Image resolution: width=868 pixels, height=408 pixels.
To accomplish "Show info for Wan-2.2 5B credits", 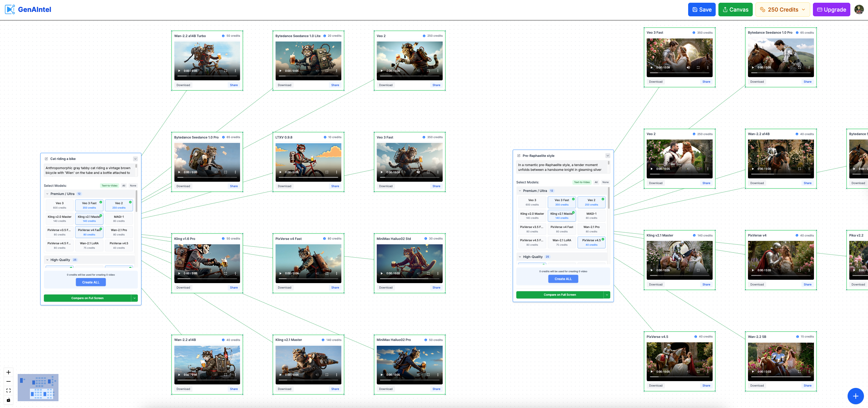I will point(797,337).
